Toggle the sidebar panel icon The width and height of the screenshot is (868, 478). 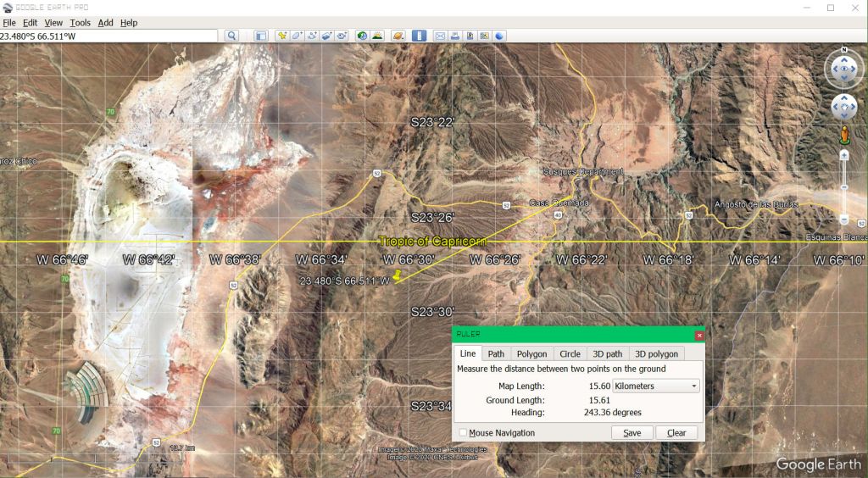(261, 36)
